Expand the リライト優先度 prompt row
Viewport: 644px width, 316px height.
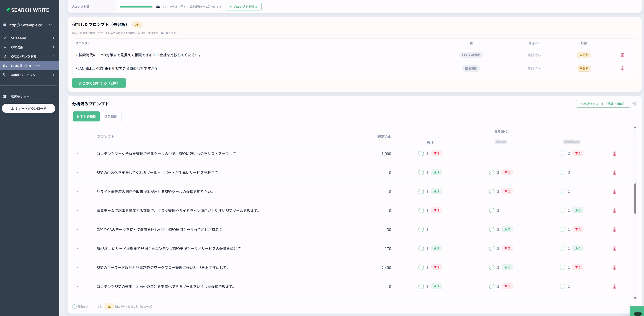pos(78,192)
